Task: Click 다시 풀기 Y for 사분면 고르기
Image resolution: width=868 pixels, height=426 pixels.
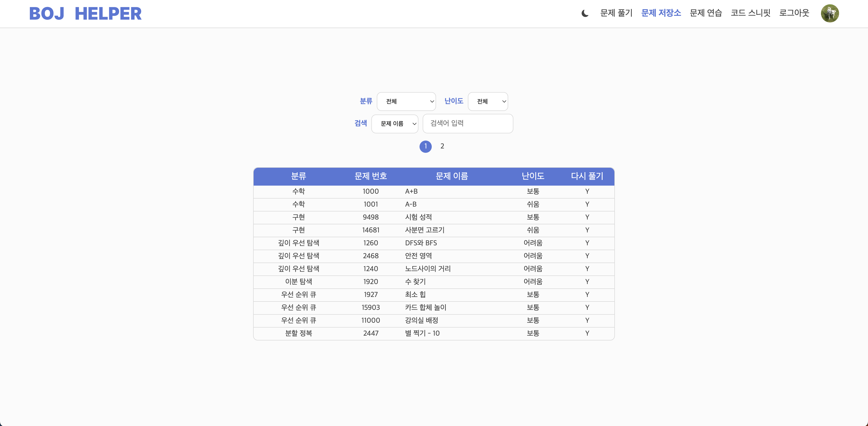Action: 587,230
